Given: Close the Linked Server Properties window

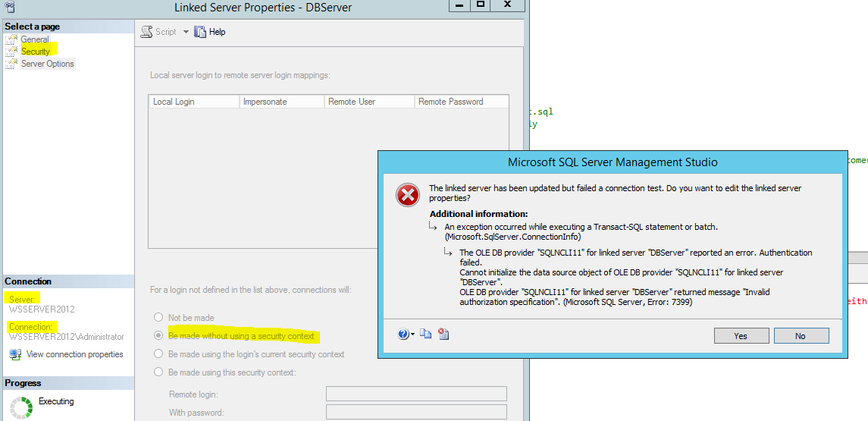Looking at the screenshot, I should pyautogui.click(x=508, y=5).
